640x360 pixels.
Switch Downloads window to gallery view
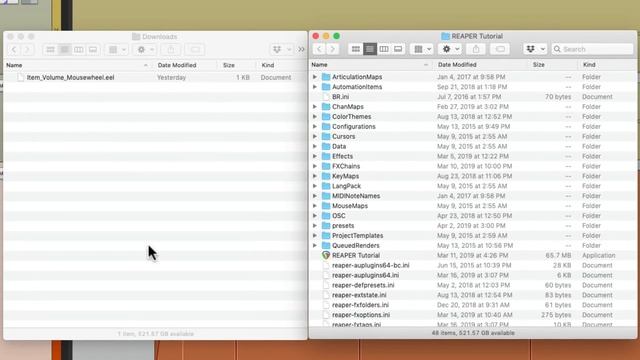coord(93,50)
